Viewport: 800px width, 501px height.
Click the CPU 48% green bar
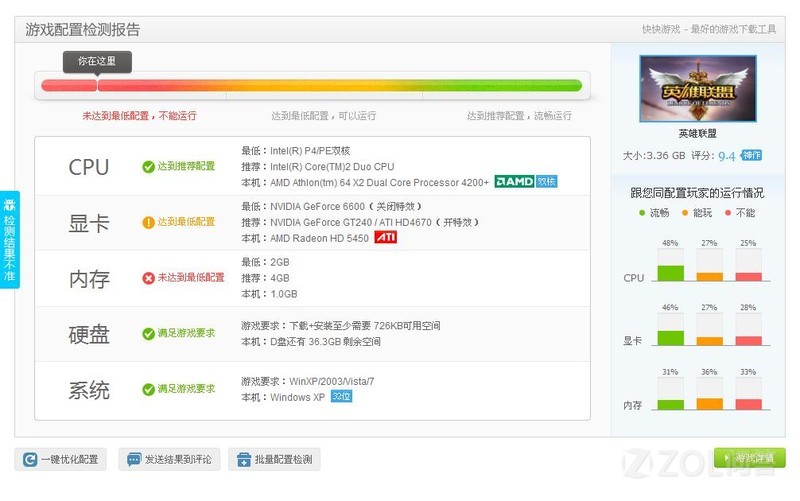point(670,273)
